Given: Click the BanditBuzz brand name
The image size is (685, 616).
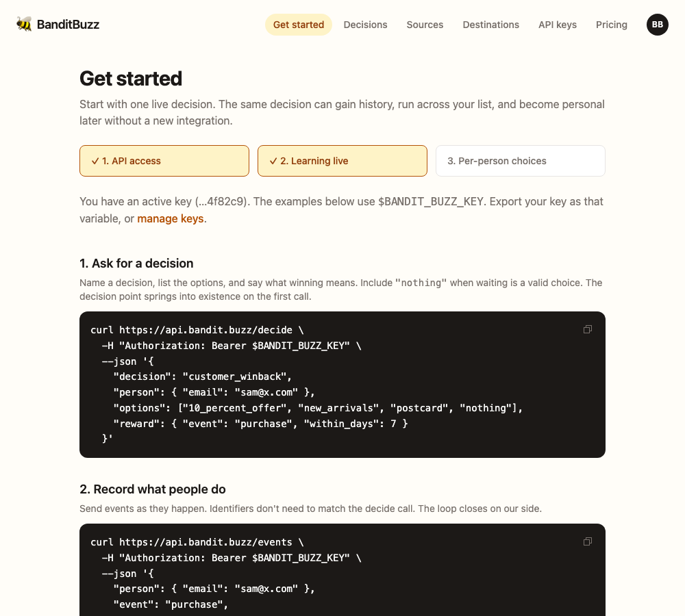Looking at the screenshot, I should (68, 25).
